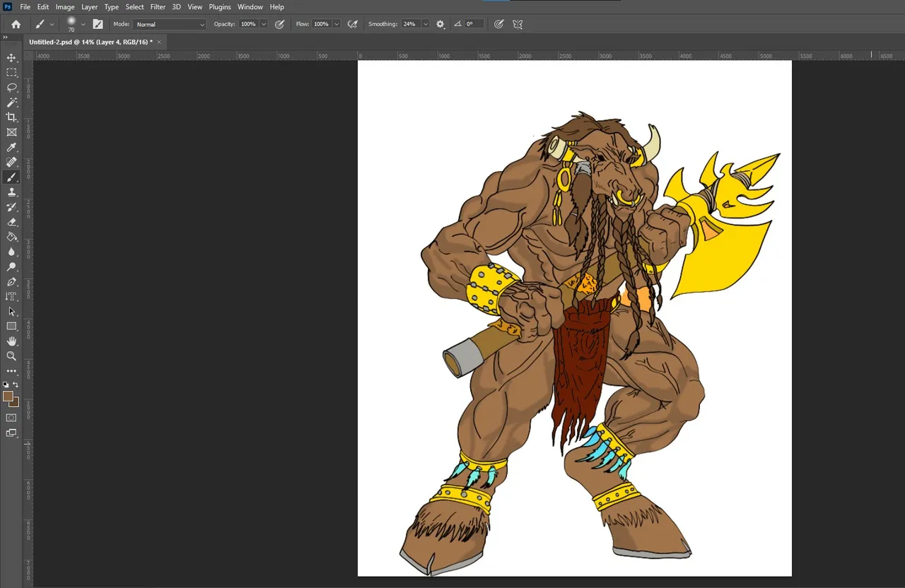
Task: Click the foreground color swatch
Action: [8, 396]
